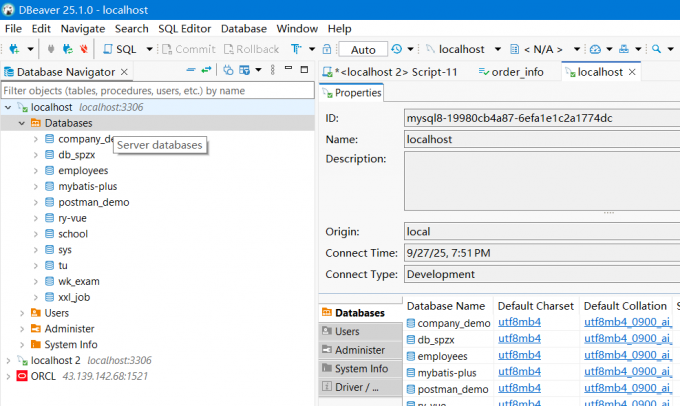Click the navigator filter objects field
This screenshot has height=406, width=680.
[x=150, y=90]
